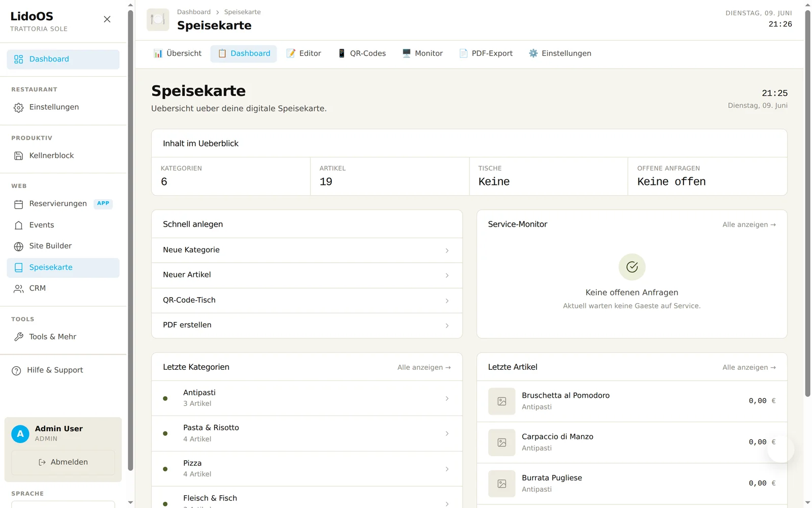812x508 pixels.
Task: Click Alle anzeigen in Letzte Artikel
Action: 749,367
